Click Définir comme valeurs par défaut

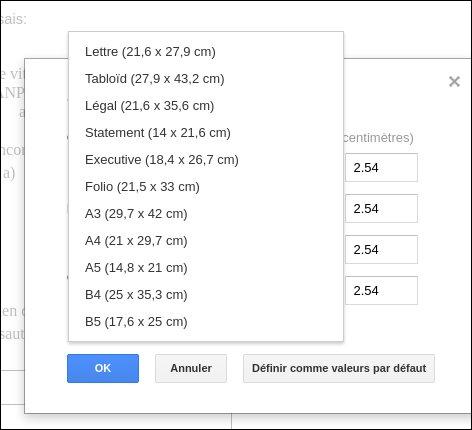click(339, 368)
